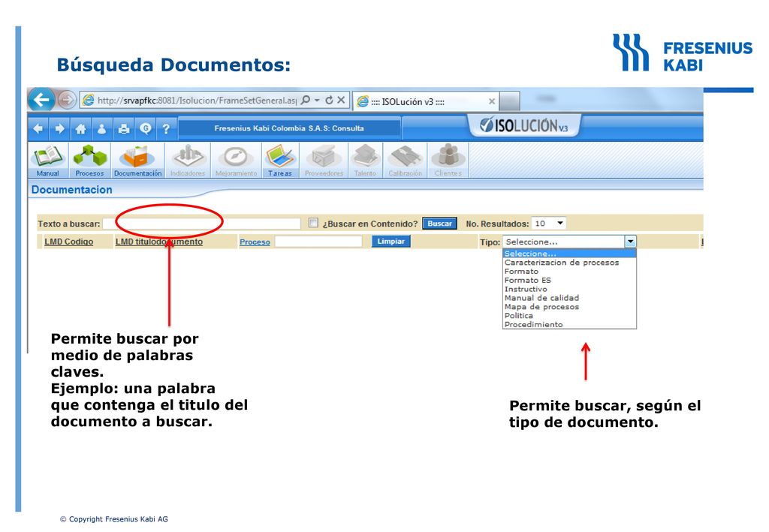Select Formato ES document type
The height and width of the screenshot is (532, 769).
click(x=569, y=280)
